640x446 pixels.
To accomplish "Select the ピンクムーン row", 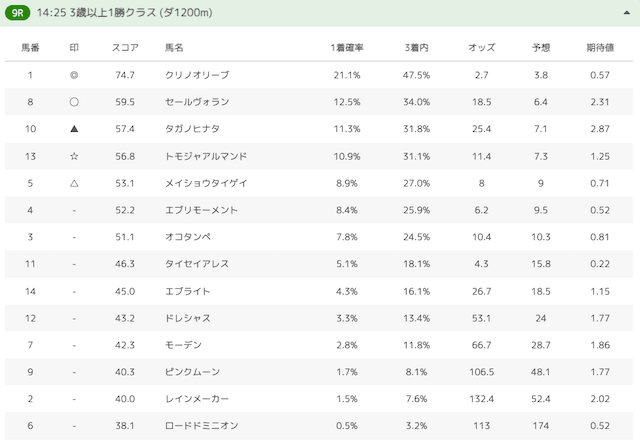I will [x=319, y=372].
